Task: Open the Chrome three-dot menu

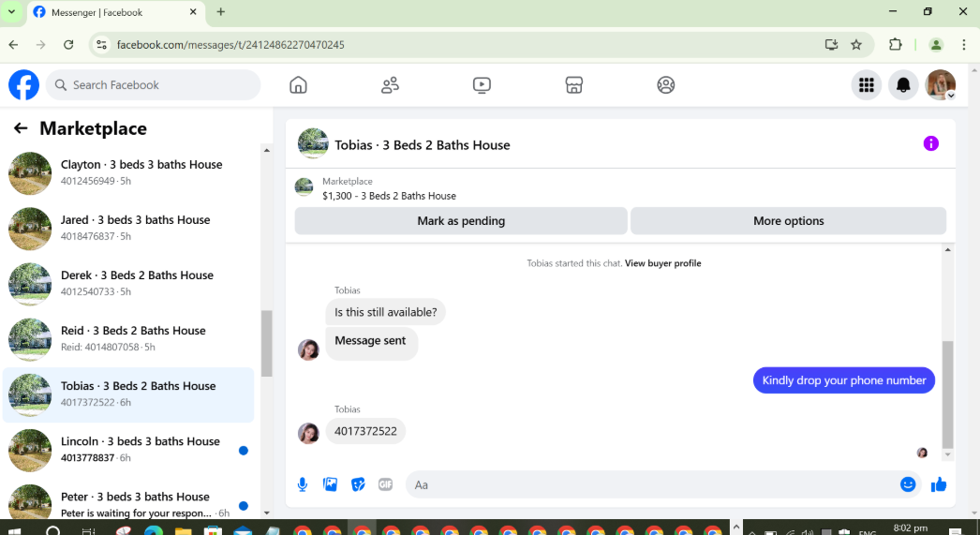Action: point(964,44)
